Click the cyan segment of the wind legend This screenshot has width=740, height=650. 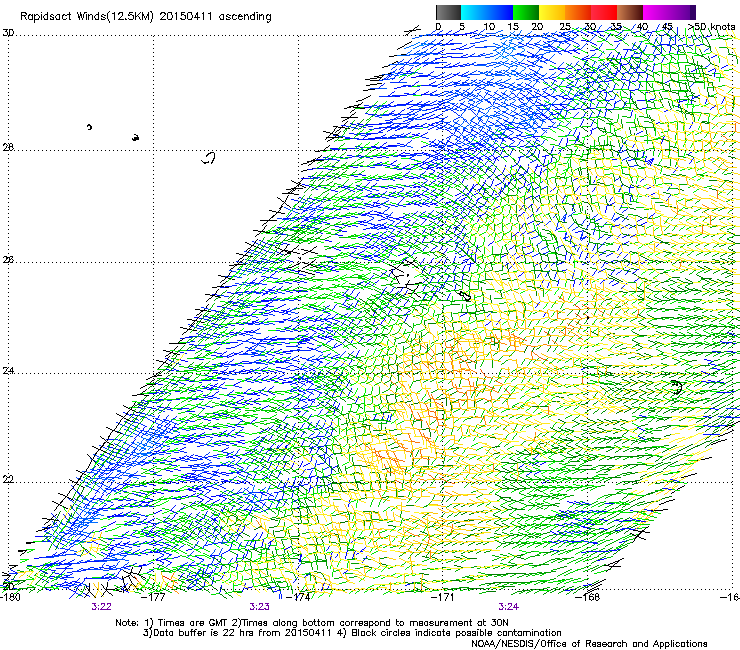point(474,12)
